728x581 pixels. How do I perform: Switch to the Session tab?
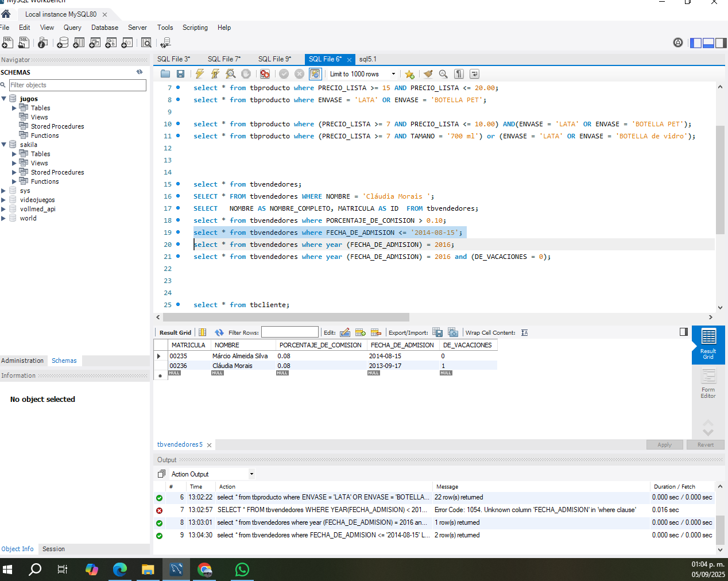[x=53, y=549]
